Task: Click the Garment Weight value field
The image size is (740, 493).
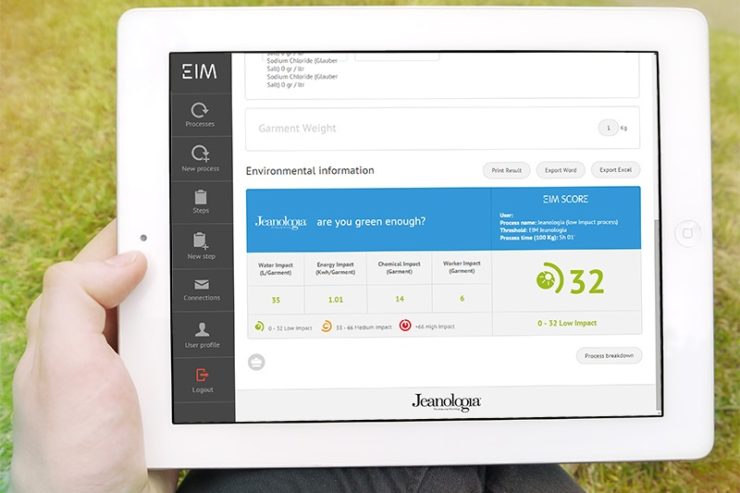Action: coord(608,128)
